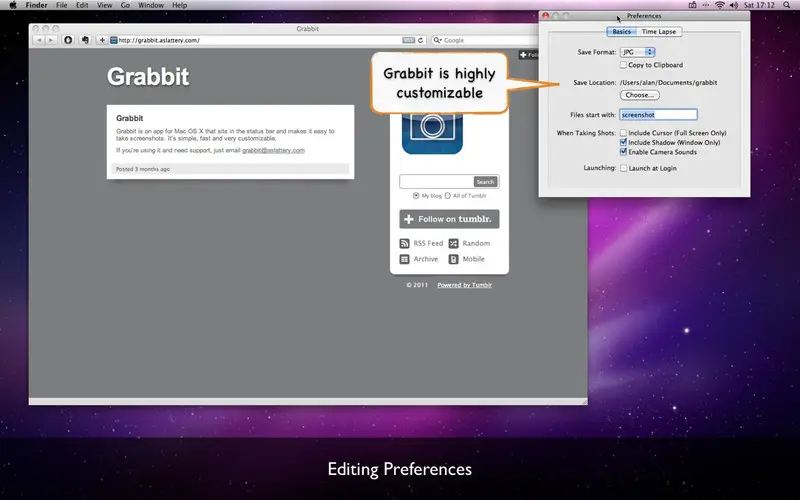Click the Archive icon
The image size is (800, 500).
[x=404, y=259]
